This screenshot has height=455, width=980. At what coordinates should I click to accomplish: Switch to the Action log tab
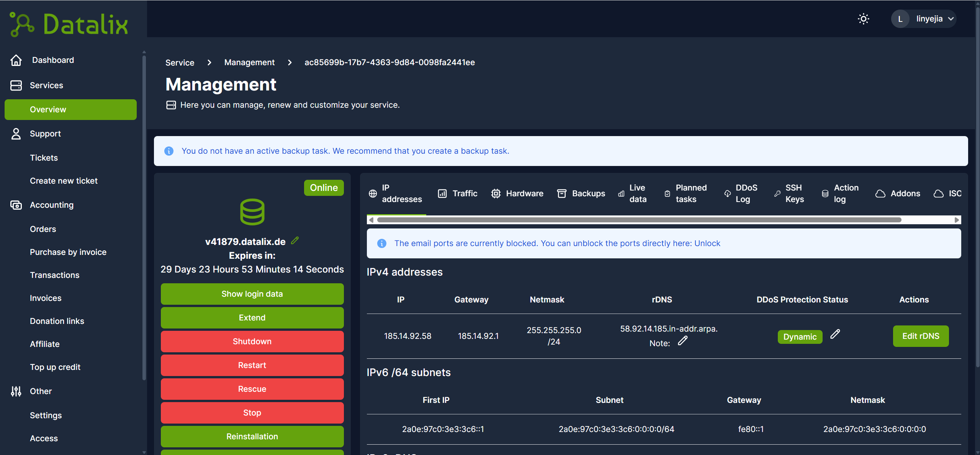[x=840, y=194]
